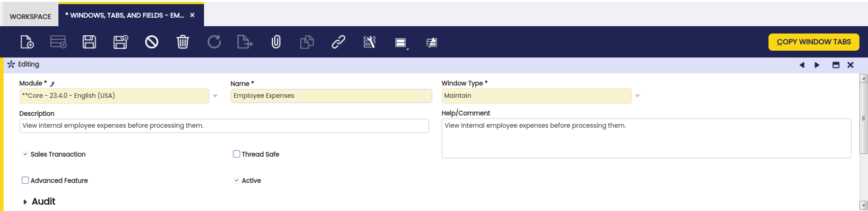
Task: Click the Module combo box field
Action: click(x=114, y=96)
